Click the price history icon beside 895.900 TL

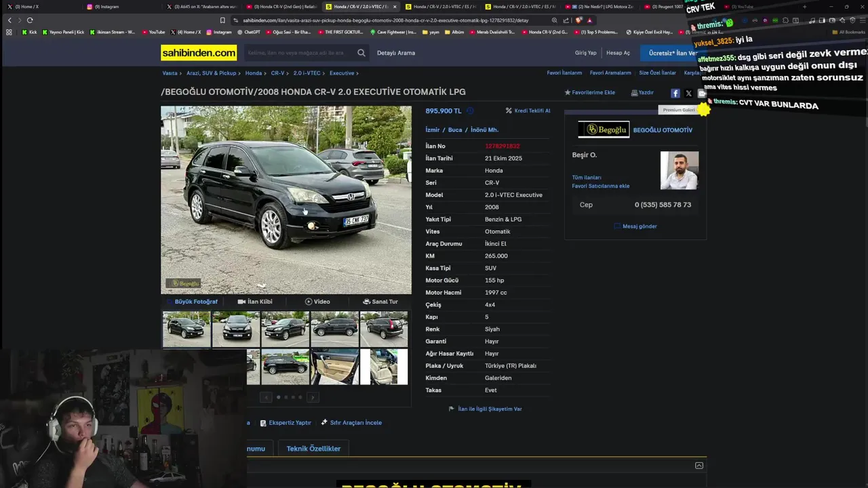[470, 111]
